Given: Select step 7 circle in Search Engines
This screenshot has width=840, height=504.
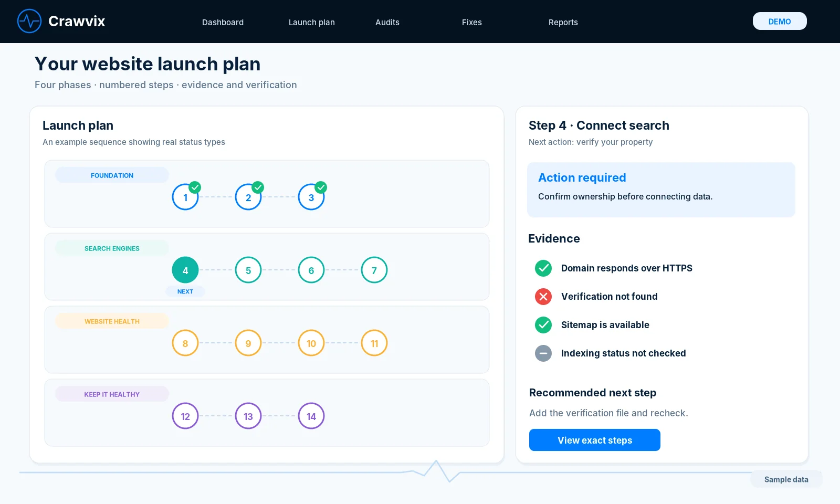Looking at the screenshot, I should tap(374, 270).
